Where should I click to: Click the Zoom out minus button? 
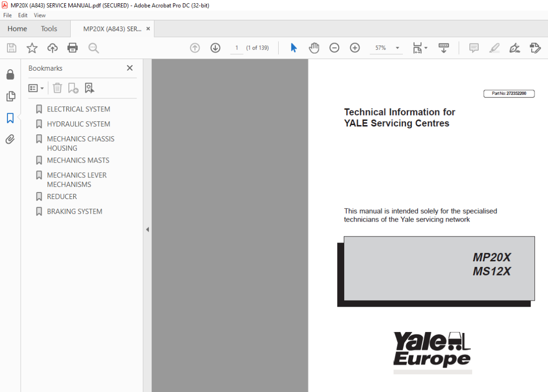click(x=334, y=48)
